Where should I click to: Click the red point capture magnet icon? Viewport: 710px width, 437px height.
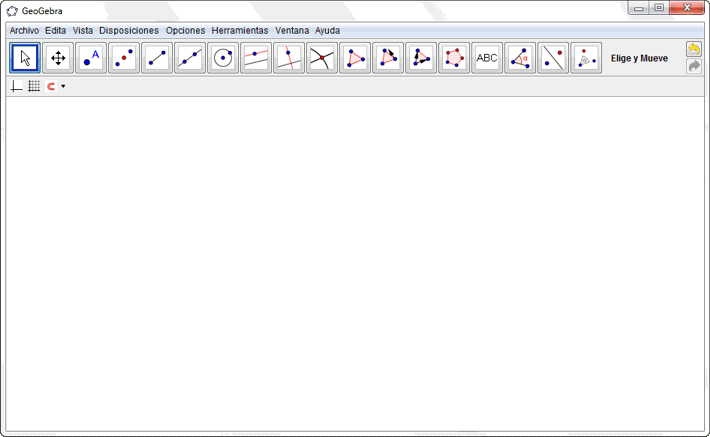click(51, 86)
